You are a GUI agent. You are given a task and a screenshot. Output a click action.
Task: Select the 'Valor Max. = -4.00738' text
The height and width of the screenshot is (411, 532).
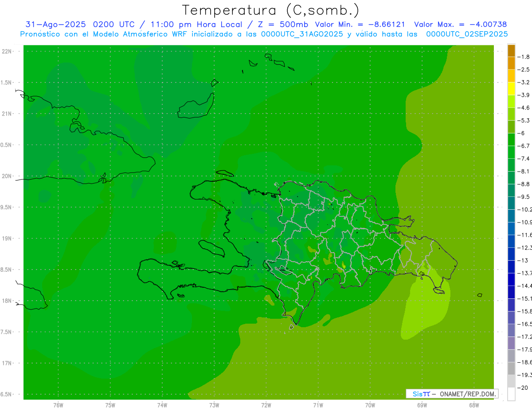pos(460,24)
